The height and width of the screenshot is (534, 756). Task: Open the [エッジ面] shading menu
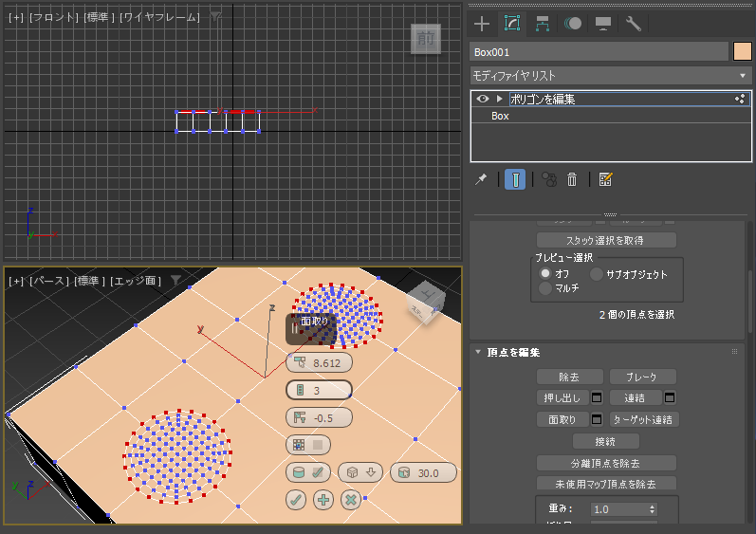pos(136,281)
